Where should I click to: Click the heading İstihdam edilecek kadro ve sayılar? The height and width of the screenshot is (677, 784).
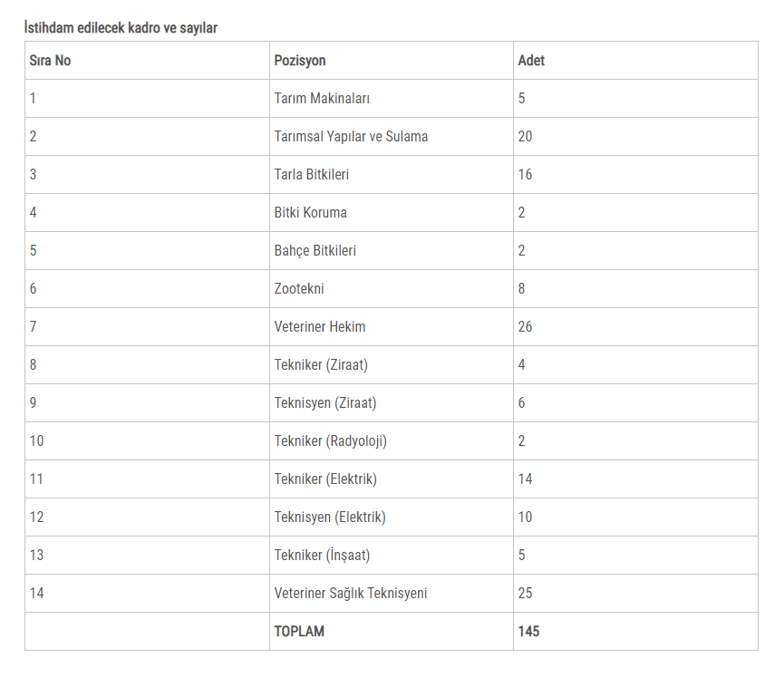[121, 27]
